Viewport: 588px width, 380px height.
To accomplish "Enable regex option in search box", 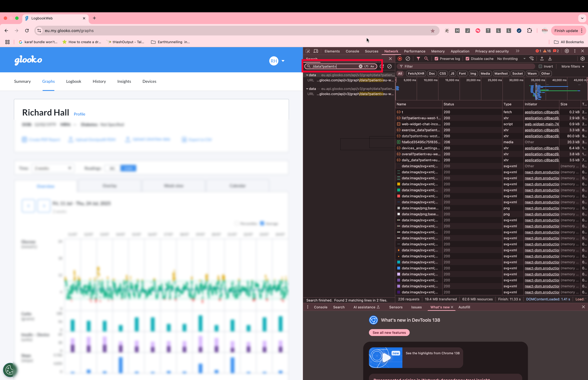I will pyautogui.click(x=366, y=66).
